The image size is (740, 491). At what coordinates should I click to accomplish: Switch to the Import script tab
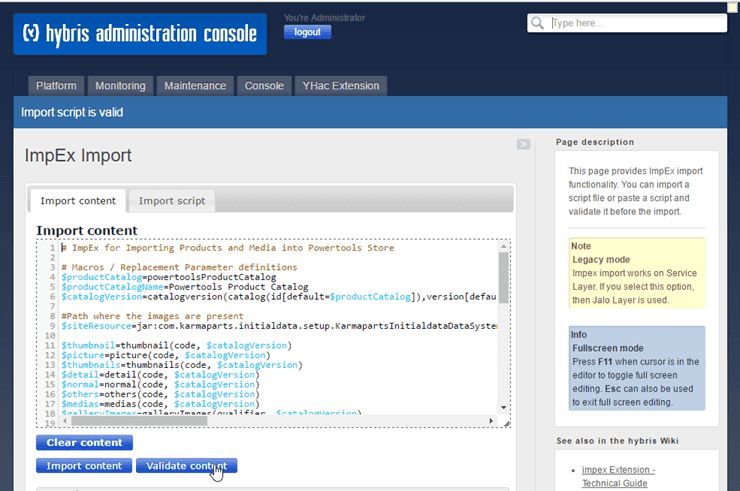coord(172,201)
